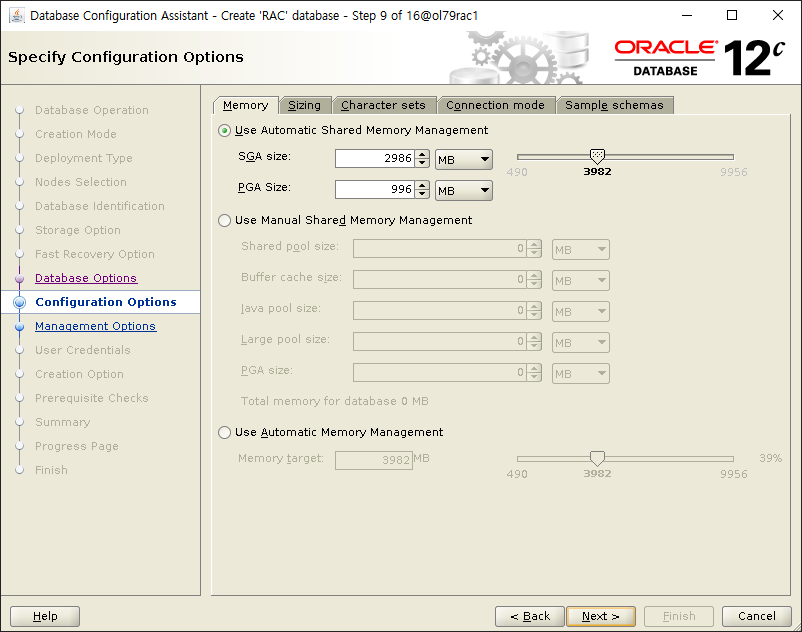802x632 pixels.
Task: Increase PGA Size with the up stepper arrow
Action: (422, 185)
